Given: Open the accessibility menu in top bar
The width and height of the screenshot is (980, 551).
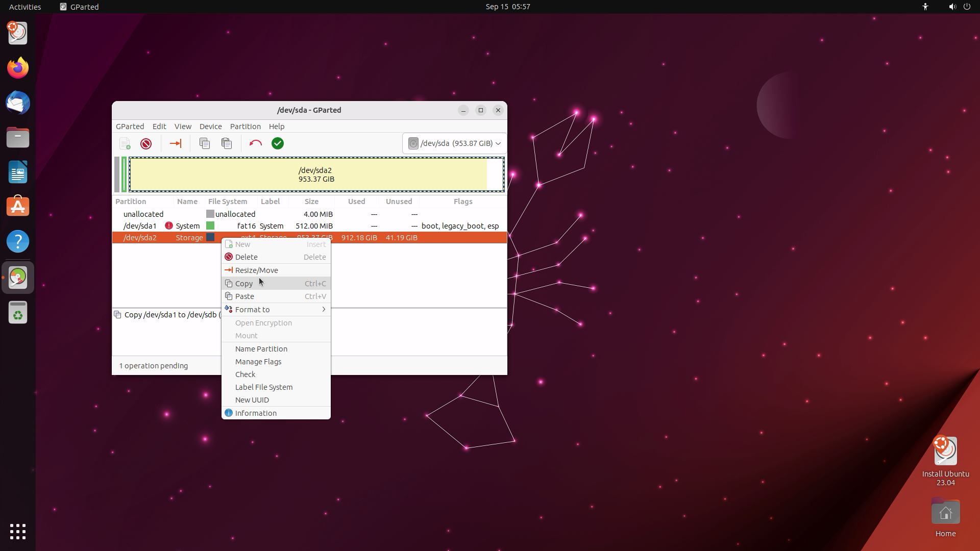Looking at the screenshot, I should pos(925,7).
